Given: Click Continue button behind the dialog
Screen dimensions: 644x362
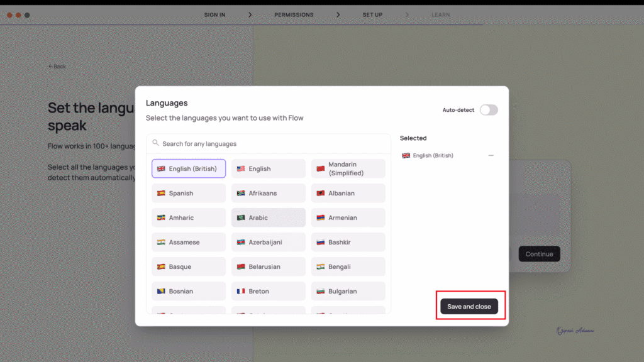Looking at the screenshot, I should [539, 254].
